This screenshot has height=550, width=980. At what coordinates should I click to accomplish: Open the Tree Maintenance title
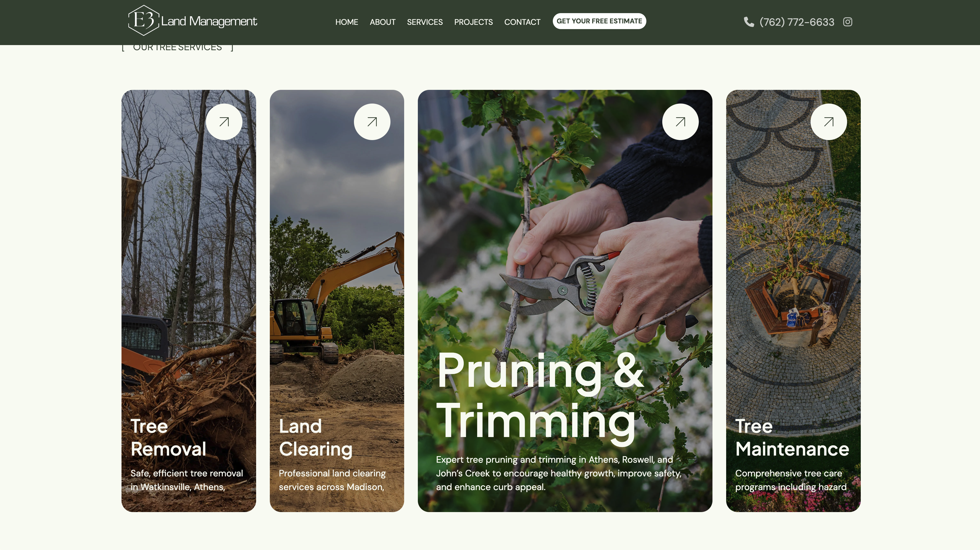(x=792, y=437)
